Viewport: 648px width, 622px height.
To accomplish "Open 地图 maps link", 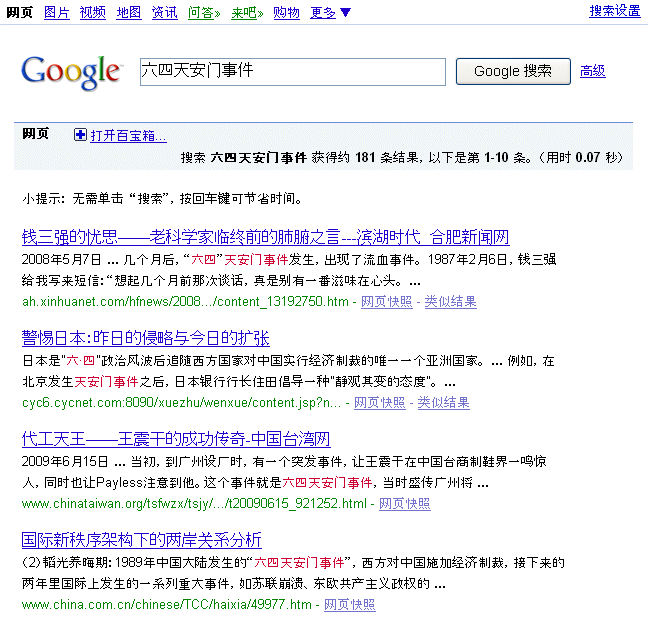I will click(129, 12).
